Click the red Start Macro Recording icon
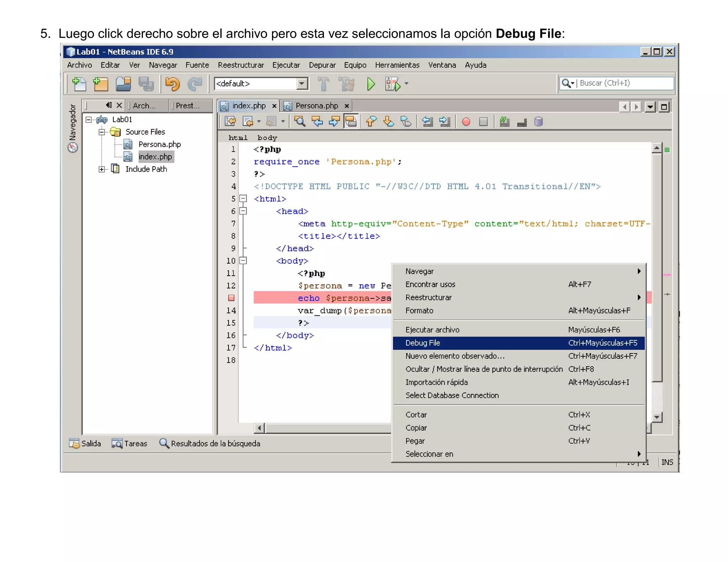This screenshot has width=728, height=562. 466,122
